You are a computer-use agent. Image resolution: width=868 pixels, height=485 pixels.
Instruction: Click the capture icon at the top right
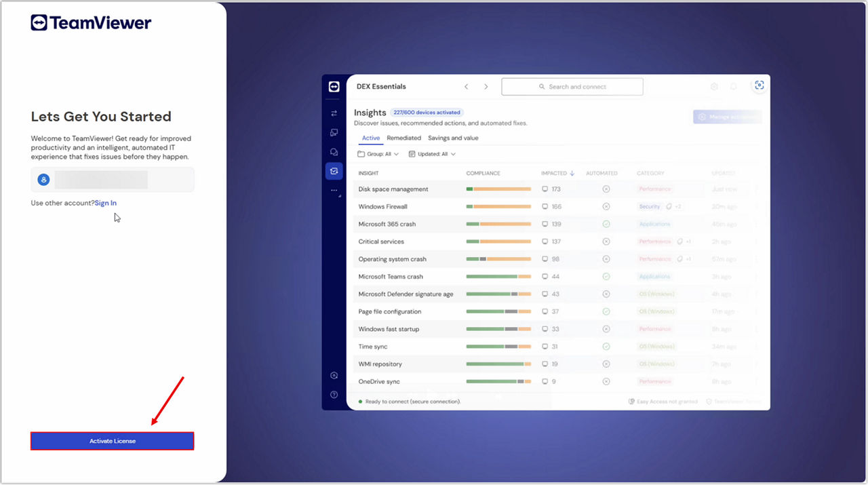coord(759,85)
